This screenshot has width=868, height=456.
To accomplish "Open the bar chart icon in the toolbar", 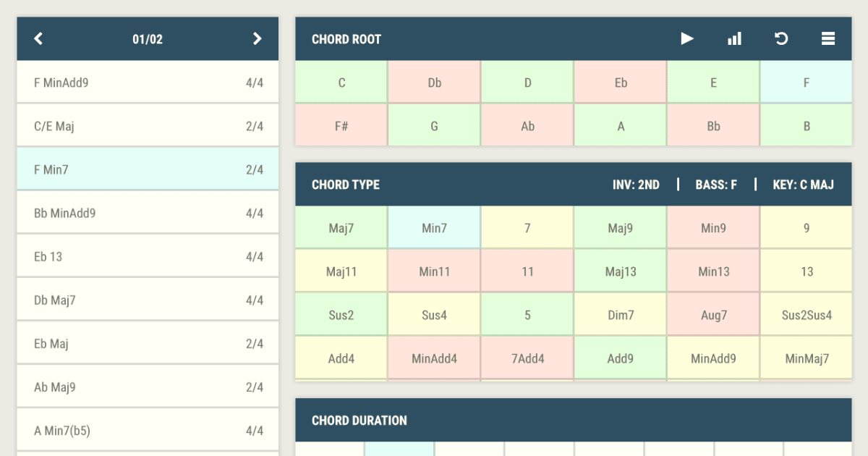I will [734, 38].
